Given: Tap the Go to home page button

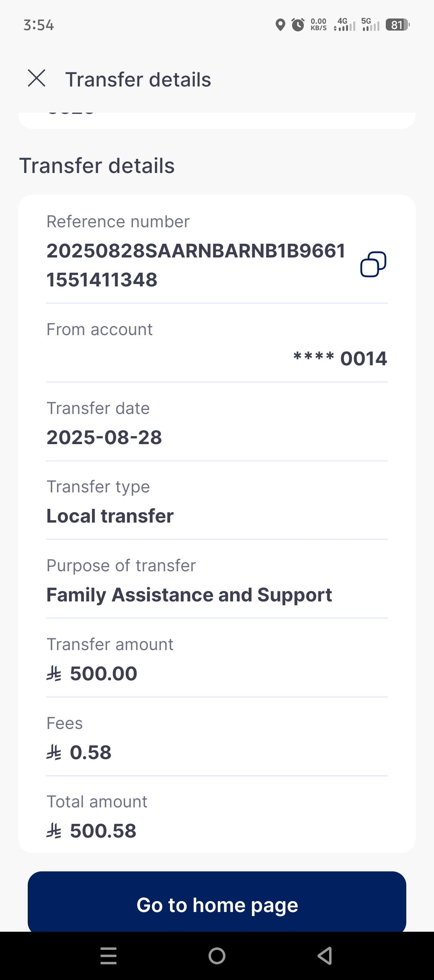Looking at the screenshot, I should (x=217, y=904).
